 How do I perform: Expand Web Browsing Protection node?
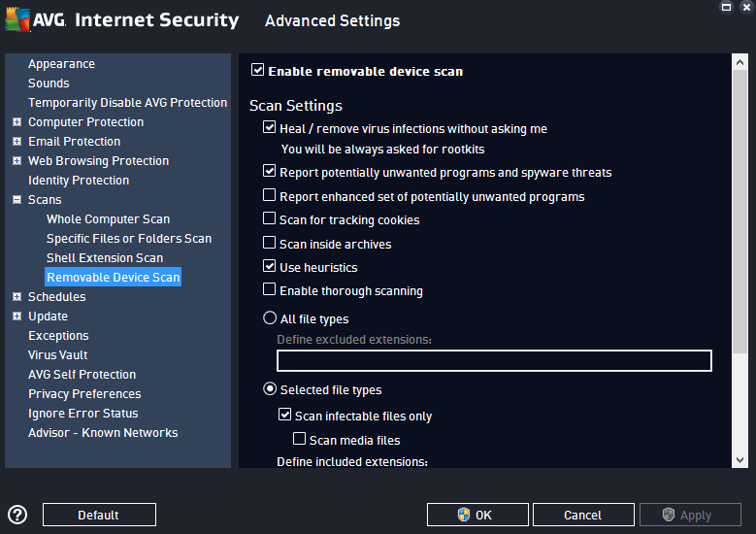coord(16,160)
